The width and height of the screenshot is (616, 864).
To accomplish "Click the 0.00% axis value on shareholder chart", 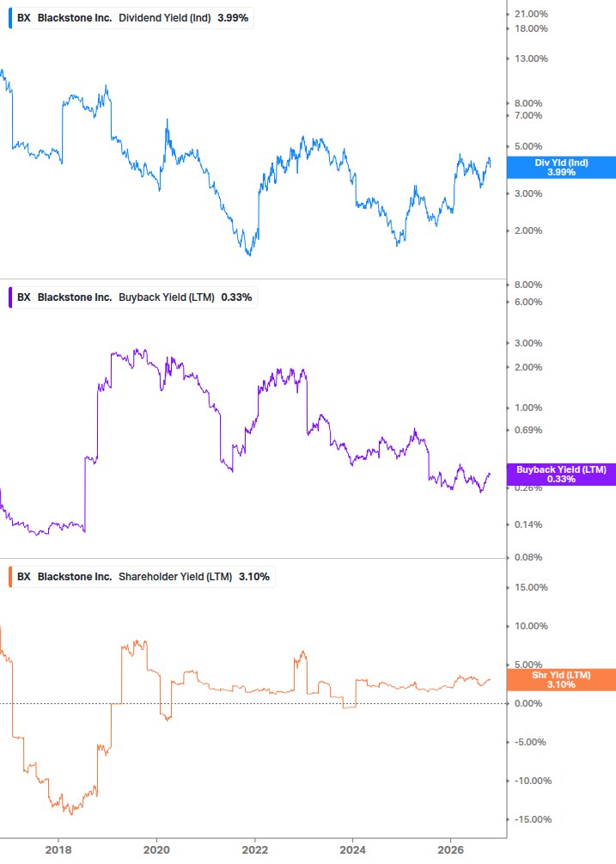I will coord(528,703).
